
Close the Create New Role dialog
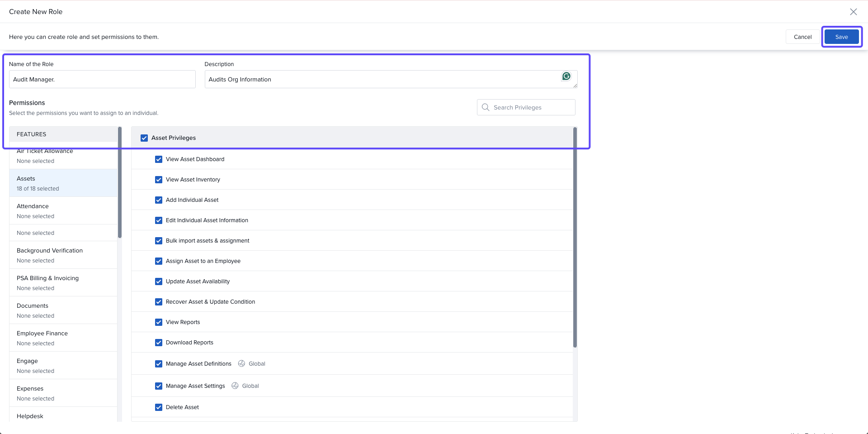[x=853, y=12]
